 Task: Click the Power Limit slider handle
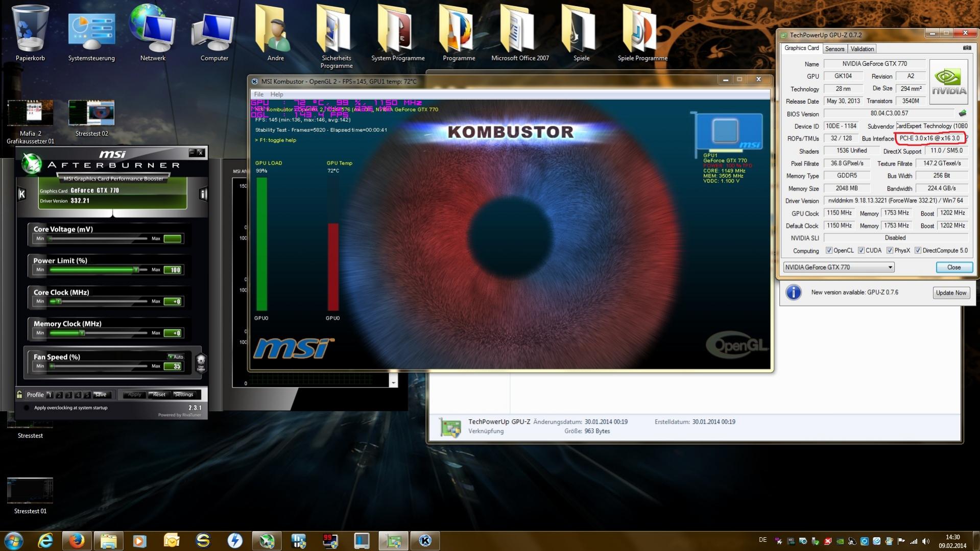click(136, 270)
